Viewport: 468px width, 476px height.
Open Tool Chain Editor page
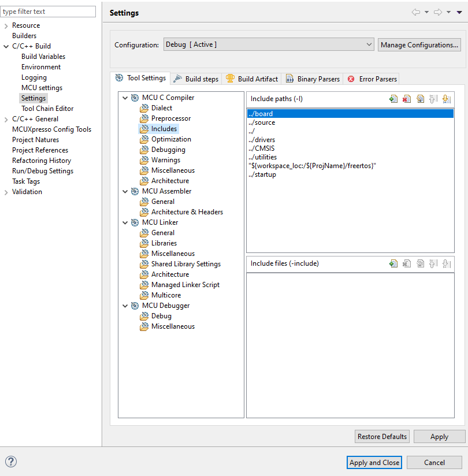[x=47, y=109]
